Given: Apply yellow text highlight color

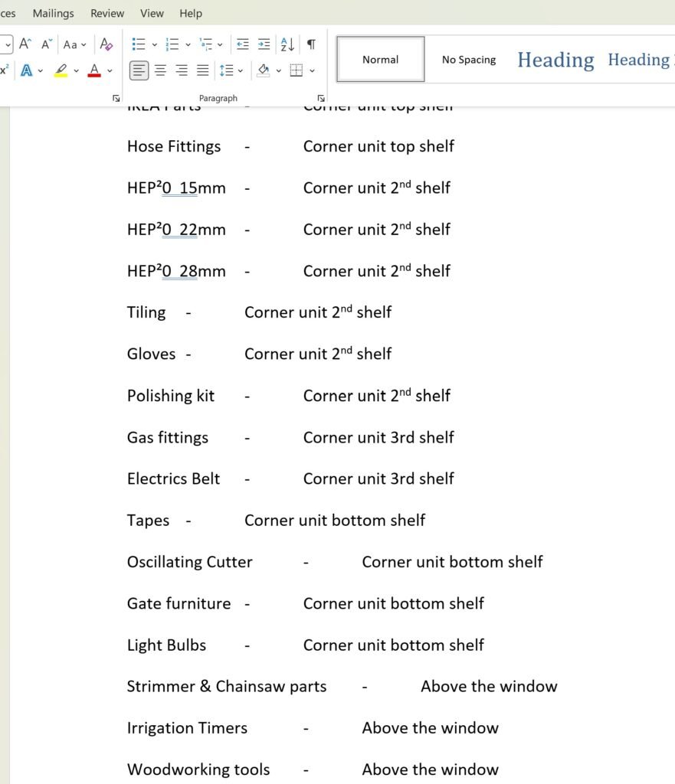Looking at the screenshot, I should click(61, 70).
